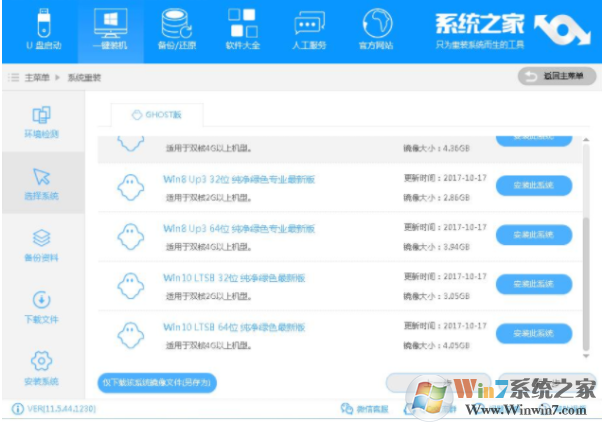This screenshot has width=603, height=424.
Task: Click ghost icon of Win10 LTSB 64位 row
Action: coord(131,335)
